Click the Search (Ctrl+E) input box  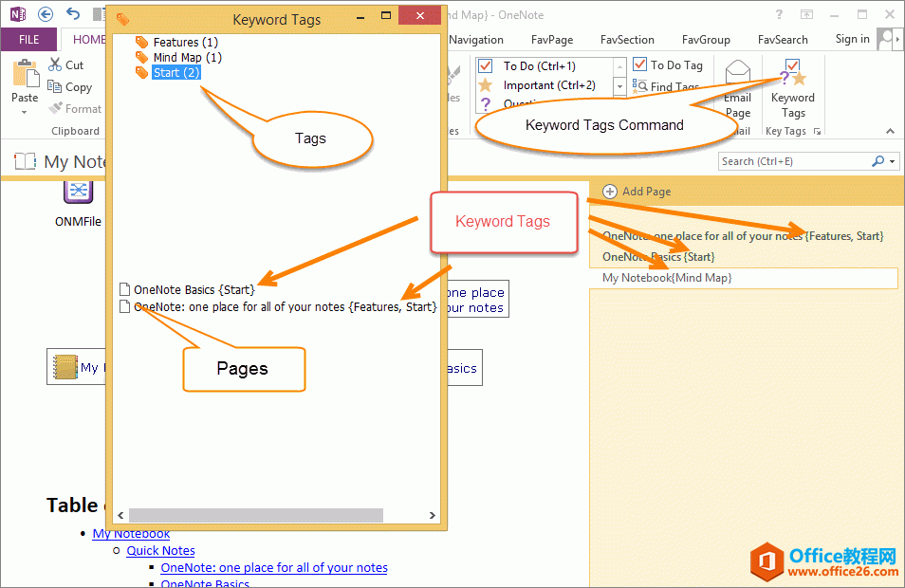pos(794,161)
